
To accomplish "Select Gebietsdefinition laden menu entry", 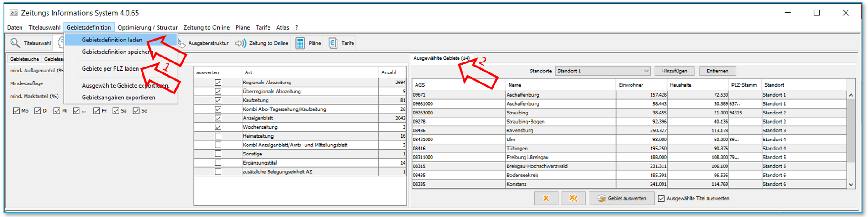I will coord(112,40).
